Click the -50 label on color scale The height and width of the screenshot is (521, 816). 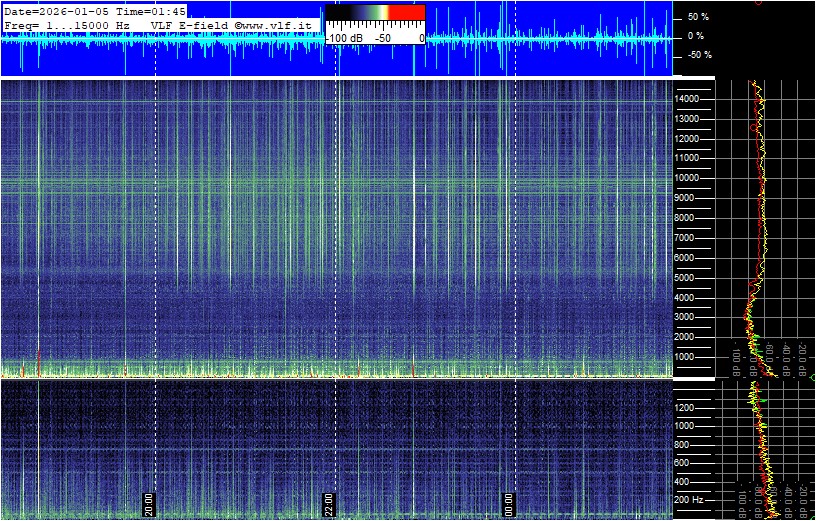pos(382,37)
